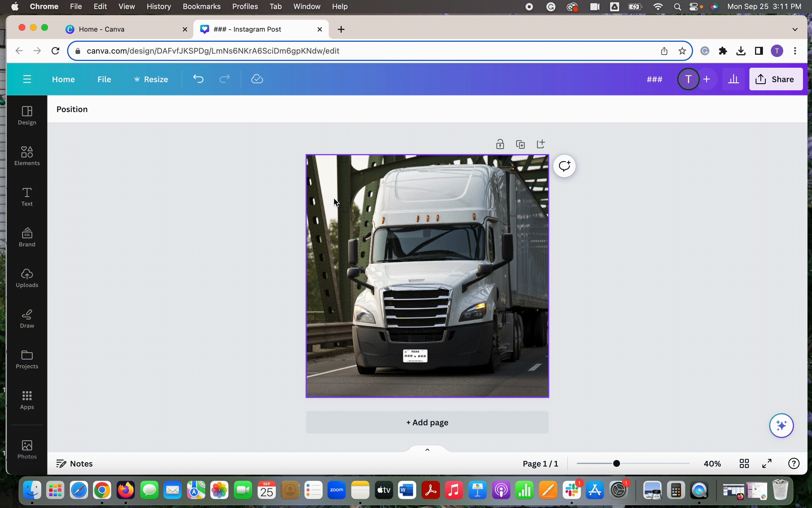This screenshot has width=812, height=508.
Task: Click the Undo arrow
Action: 198,79
